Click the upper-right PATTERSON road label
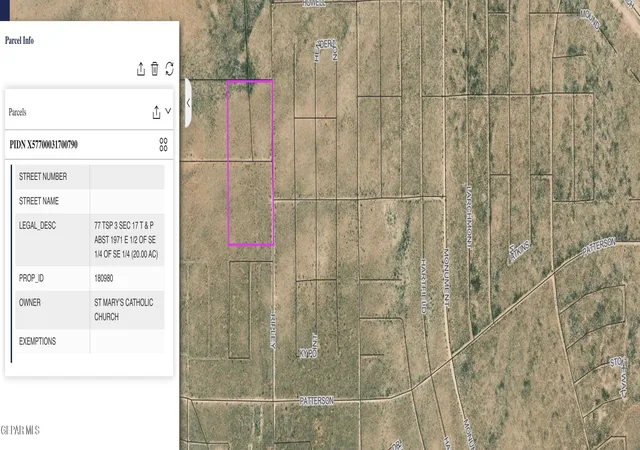The image size is (640, 450). pyautogui.click(x=599, y=247)
